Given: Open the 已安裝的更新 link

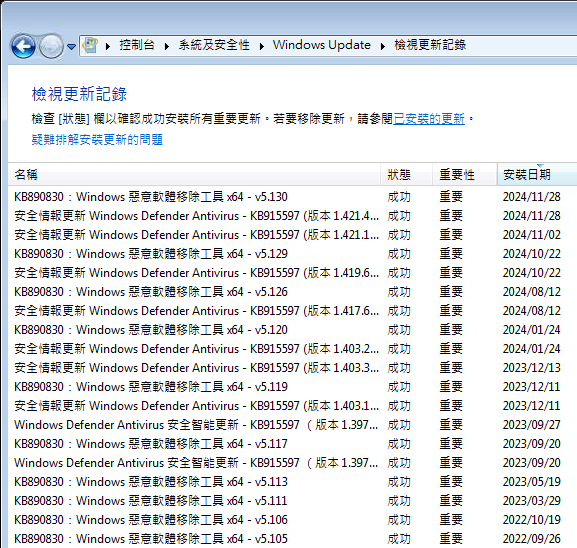Looking at the screenshot, I should click(429, 119).
